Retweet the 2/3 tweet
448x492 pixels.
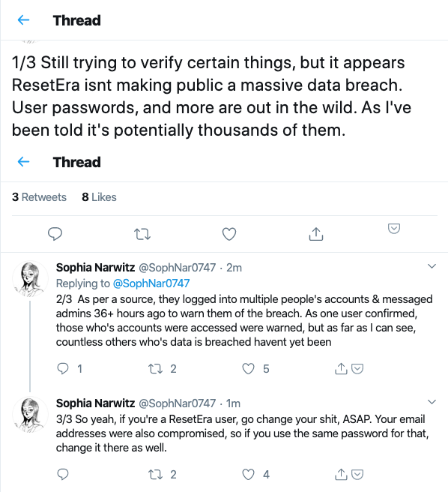point(156,369)
